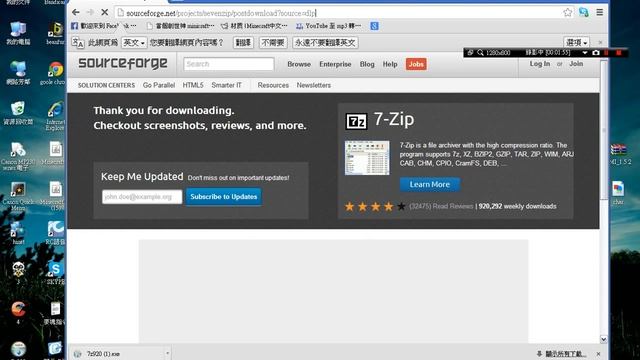Click the address bar URL
This screenshot has height=360, width=640.
pos(221,13)
